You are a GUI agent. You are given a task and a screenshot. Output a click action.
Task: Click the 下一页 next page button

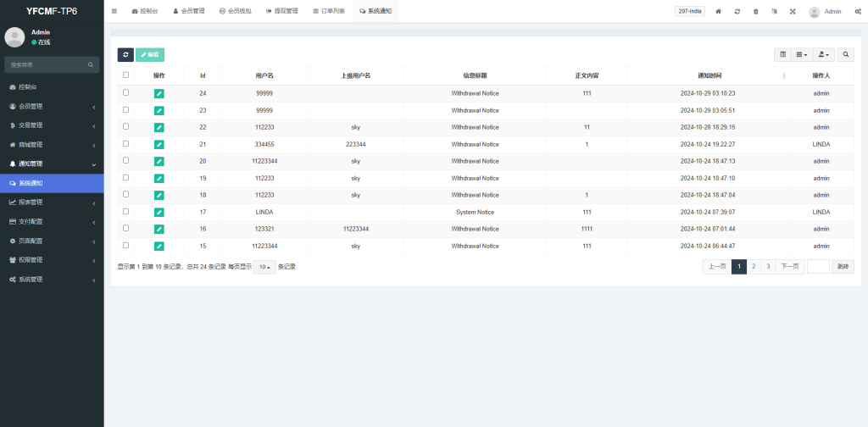[x=790, y=266]
